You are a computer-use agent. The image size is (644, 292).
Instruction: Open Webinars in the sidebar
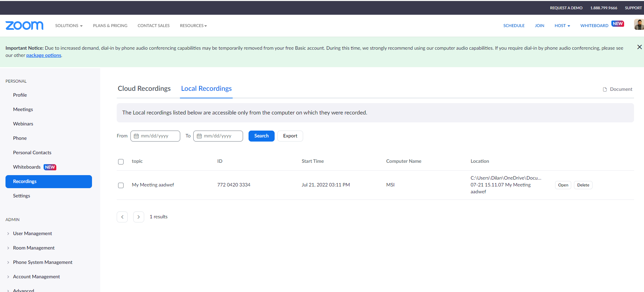(x=23, y=124)
